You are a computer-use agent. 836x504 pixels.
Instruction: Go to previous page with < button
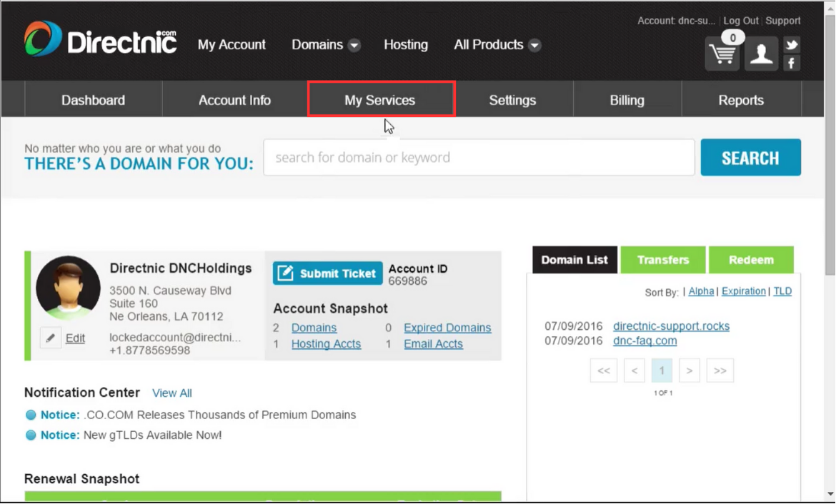point(635,371)
